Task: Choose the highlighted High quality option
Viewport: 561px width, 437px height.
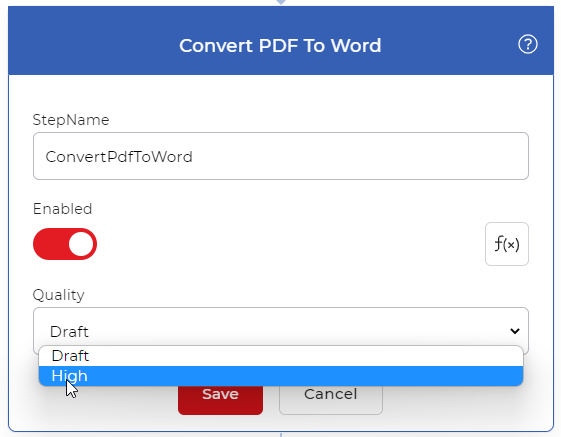Action: pyautogui.click(x=281, y=376)
